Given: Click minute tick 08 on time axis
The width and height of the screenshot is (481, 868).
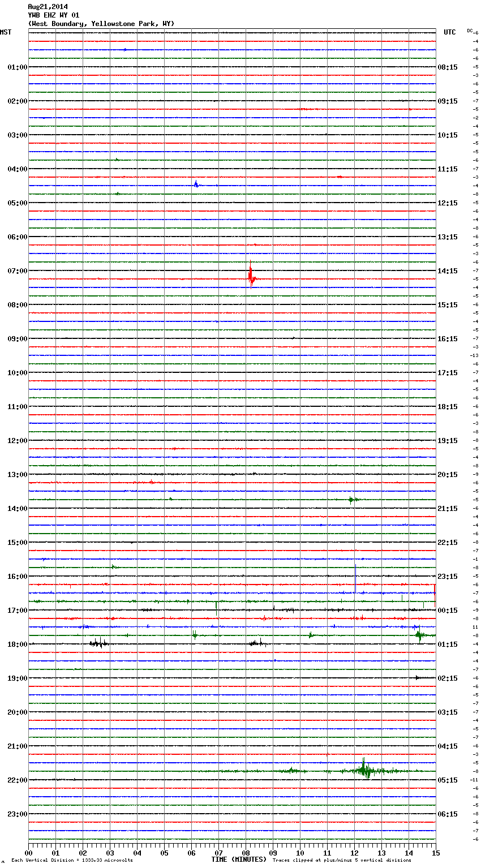Looking at the screenshot, I should click(x=246, y=853).
